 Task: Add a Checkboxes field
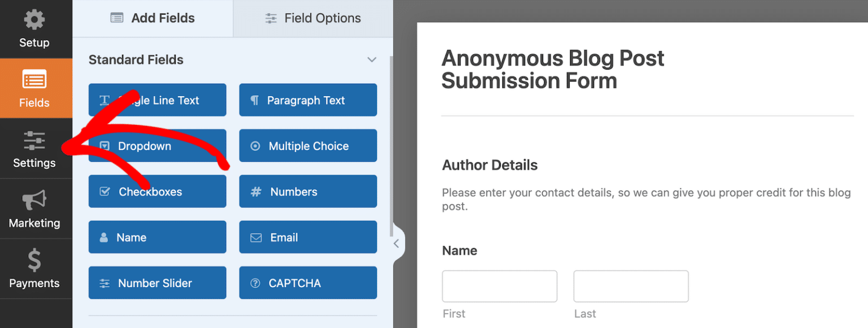pos(157,192)
